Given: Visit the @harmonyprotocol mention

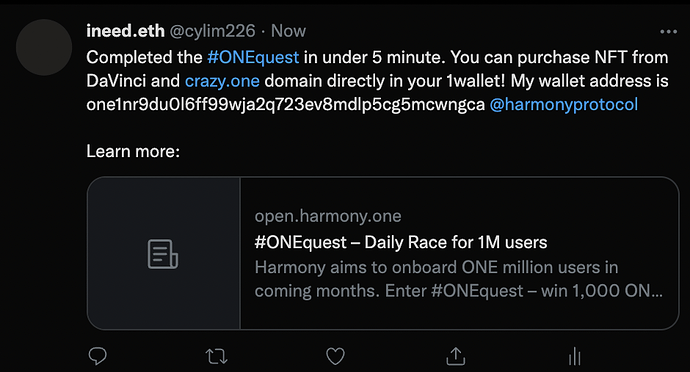Looking at the screenshot, I should (564, 105).
